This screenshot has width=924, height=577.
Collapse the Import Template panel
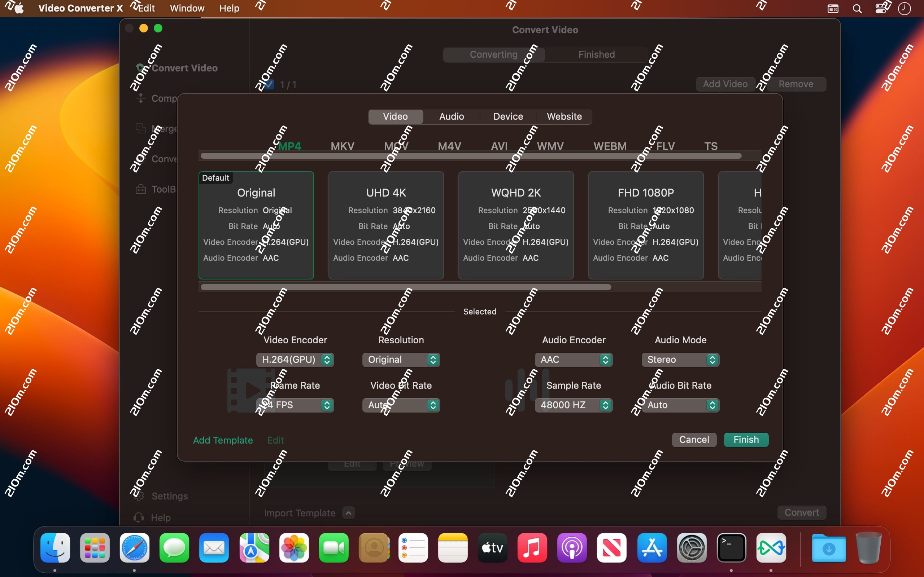(x=348, y=513)
